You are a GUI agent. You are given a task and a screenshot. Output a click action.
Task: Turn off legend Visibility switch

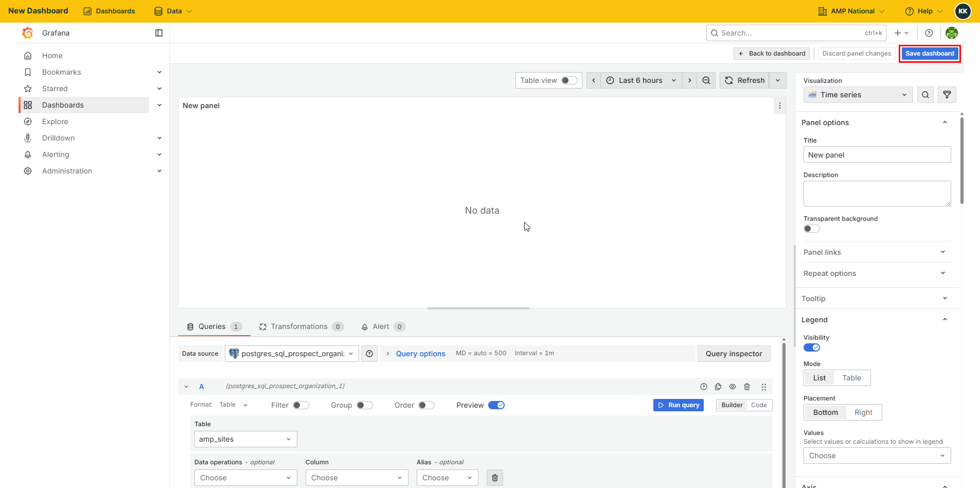[812, 347]
